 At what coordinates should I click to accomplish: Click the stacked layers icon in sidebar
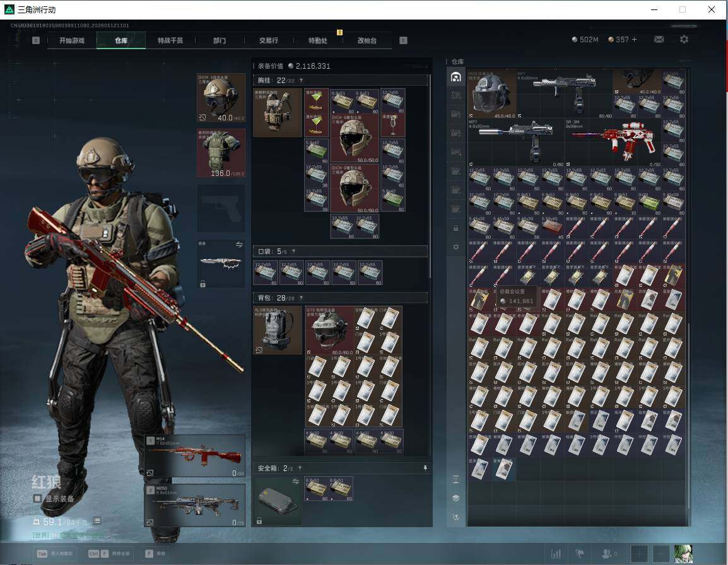pos(455,498)
